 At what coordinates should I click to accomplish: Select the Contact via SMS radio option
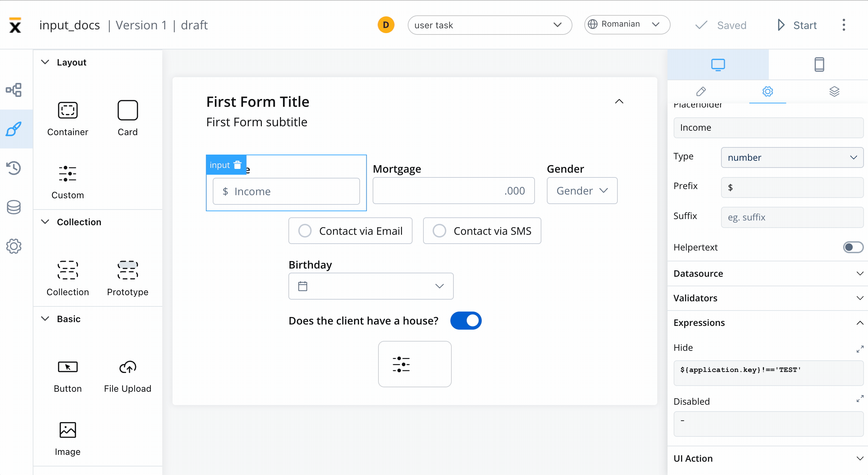click(482, 231)
